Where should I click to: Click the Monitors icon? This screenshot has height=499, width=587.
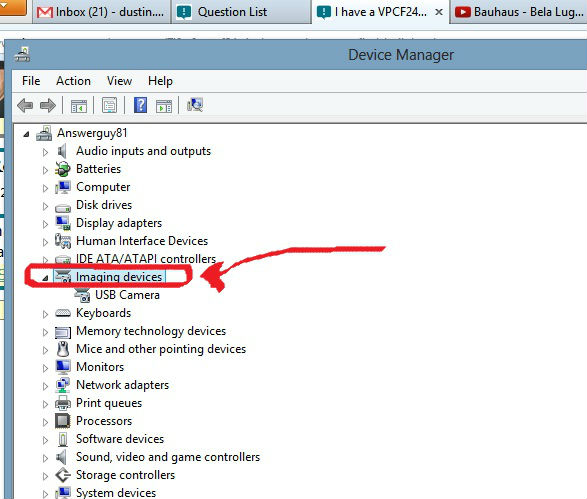63,367
